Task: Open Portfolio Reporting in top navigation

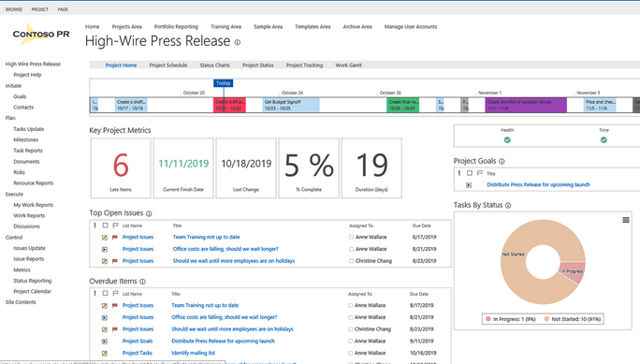Action: click(176, 26)
